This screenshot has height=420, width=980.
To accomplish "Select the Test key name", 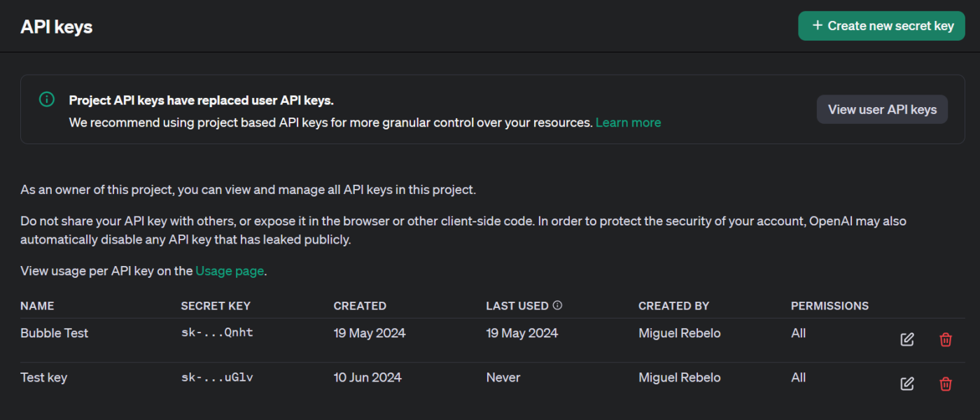I will click(x=44, y=377).
